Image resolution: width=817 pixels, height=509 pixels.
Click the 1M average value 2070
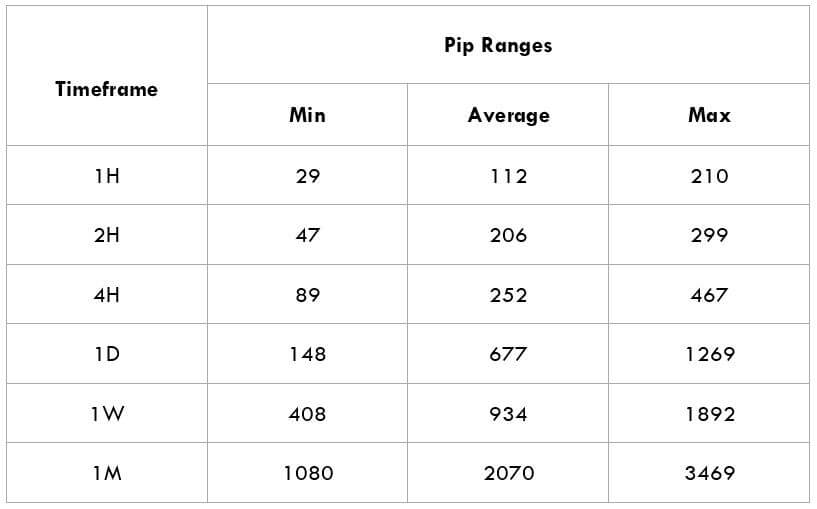click(x=509, y=473)
